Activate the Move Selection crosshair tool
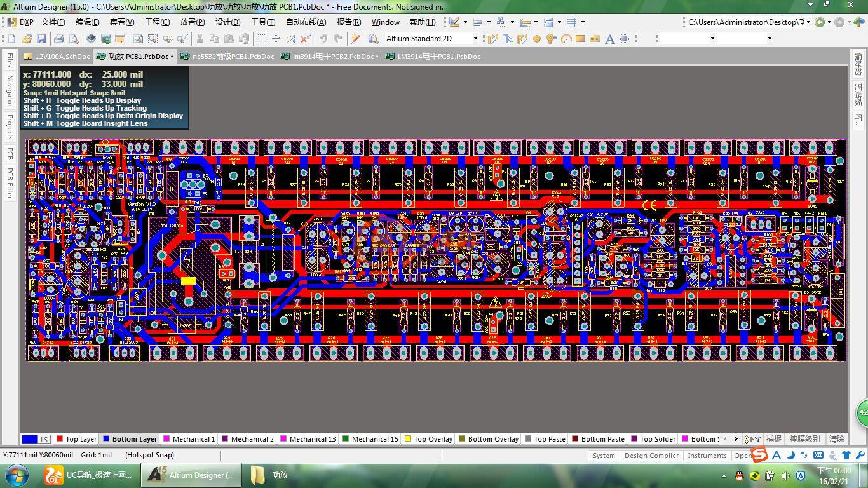The image size is (868, 488). (276, 39)
